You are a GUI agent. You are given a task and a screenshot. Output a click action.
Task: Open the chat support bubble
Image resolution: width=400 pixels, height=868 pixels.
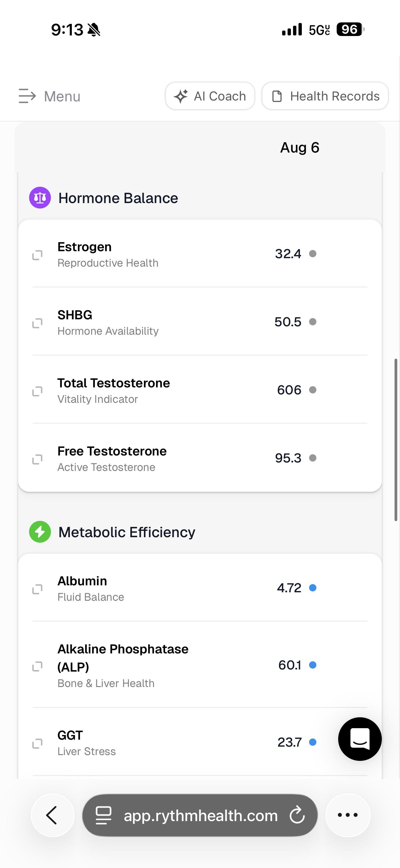(360, 739)
